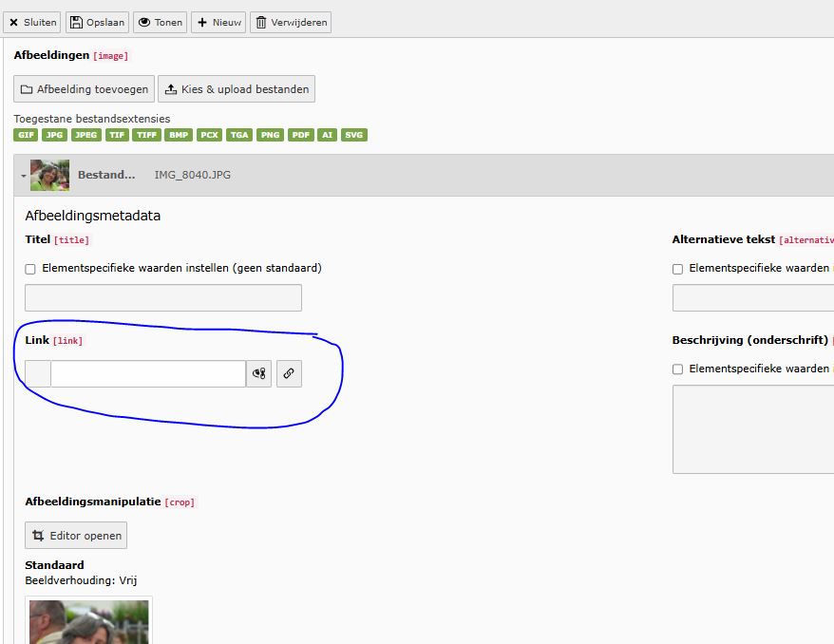Collapse the IMG_8040.JPG file entry arrow

coord(23,176)
